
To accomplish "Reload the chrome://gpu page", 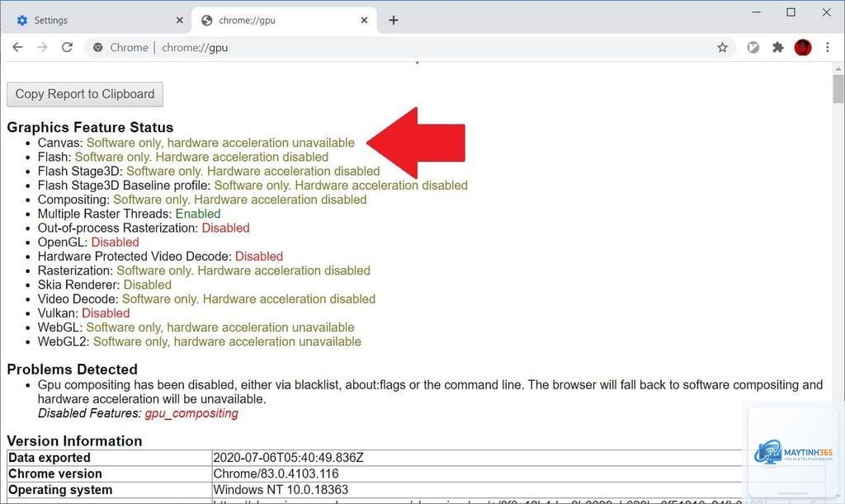I will point(67,47).
